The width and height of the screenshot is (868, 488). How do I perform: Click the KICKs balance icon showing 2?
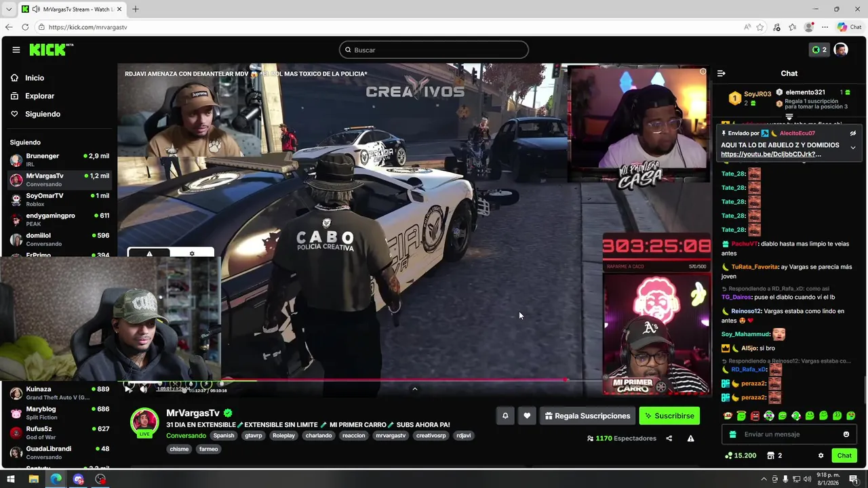(x=819, y=49)
